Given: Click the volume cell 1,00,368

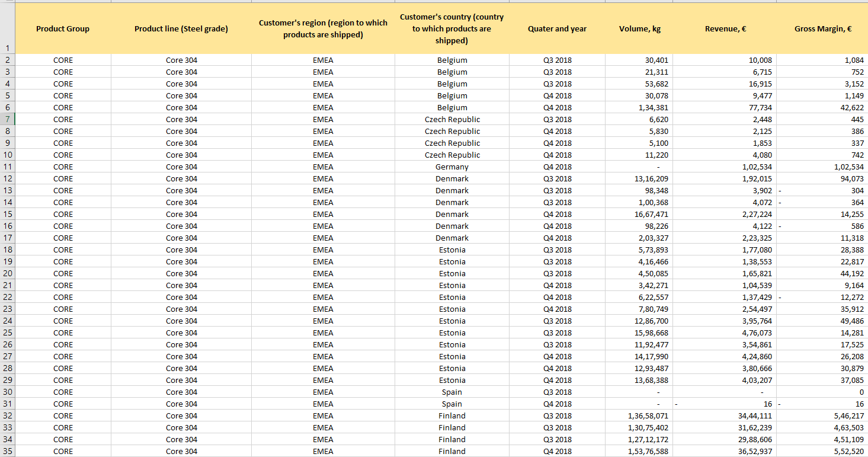Looking at the screenshot, I should pyautogui.click(x=639, y=202).
